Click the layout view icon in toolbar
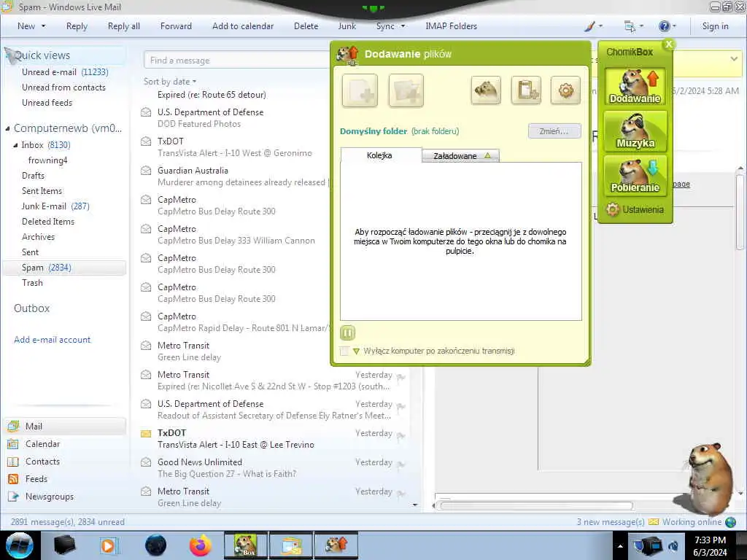The width and height of the screenshot is (747, 560). (x=630, y=26)
